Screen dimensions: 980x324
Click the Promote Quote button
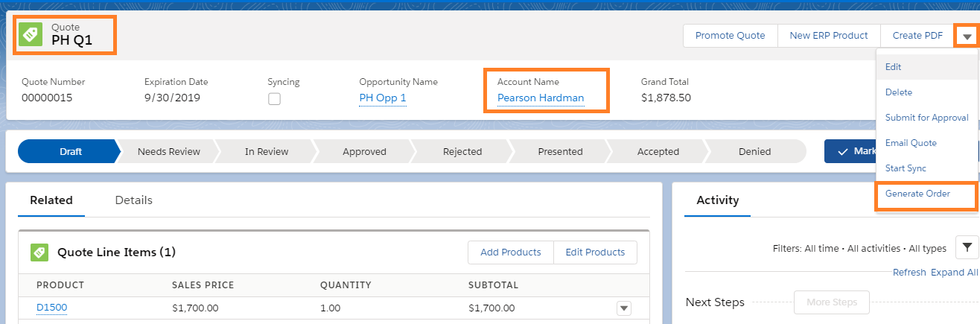tap(730, 36)
